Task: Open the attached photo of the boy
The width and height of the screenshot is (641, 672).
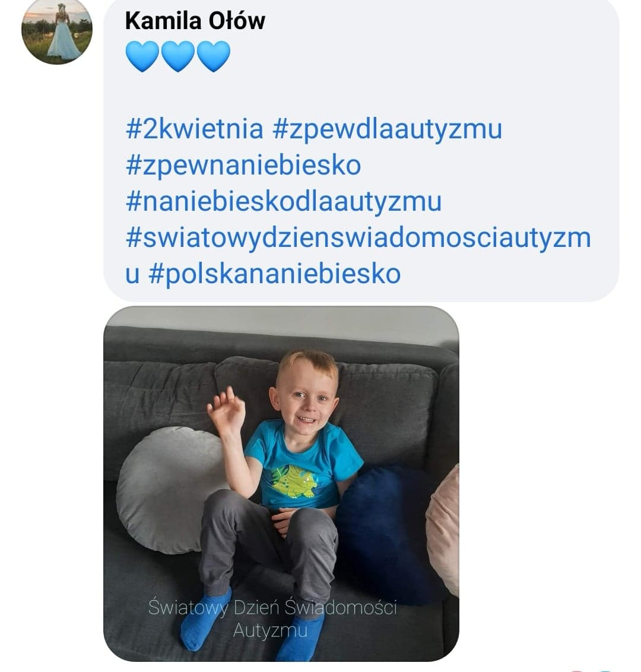Action: pos(281,483)
